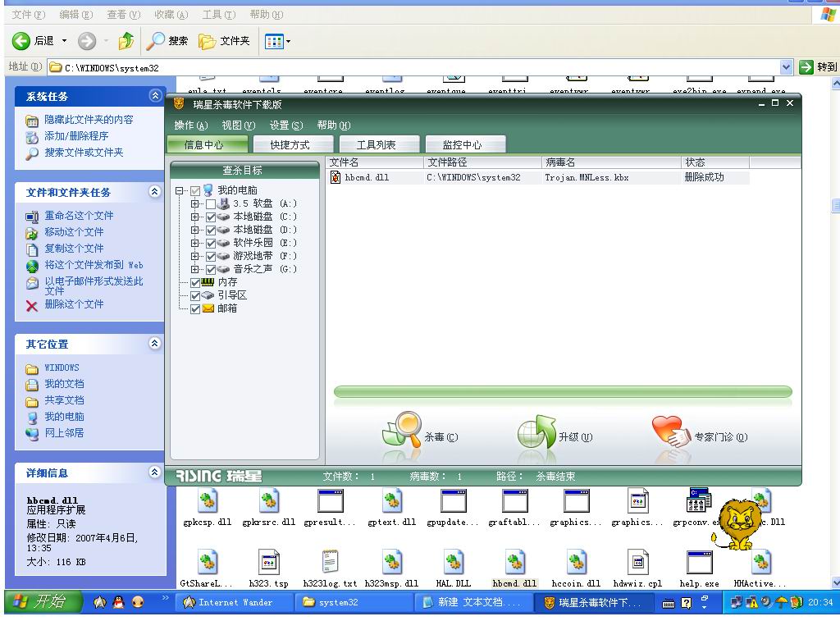The height and width of the screenshot is (630, 840).
Task: Expand the 本地磁盘 (C:) tree node
Action: (x=194, y=217)
